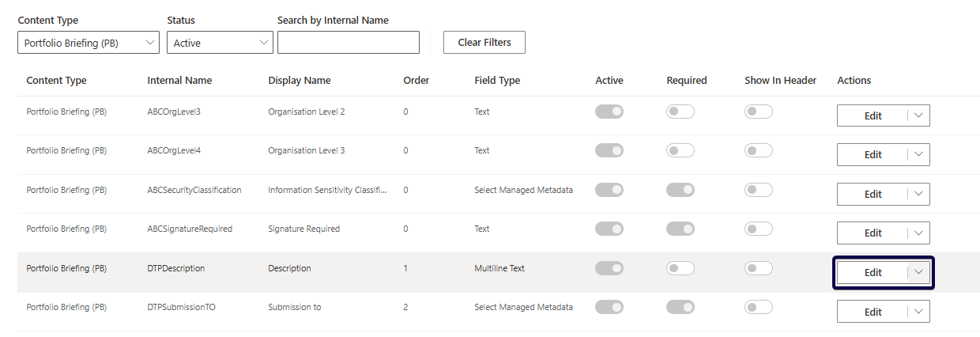Sort by the Internal Name column header
The image size is (980, 337).
[x=179, y=81]
